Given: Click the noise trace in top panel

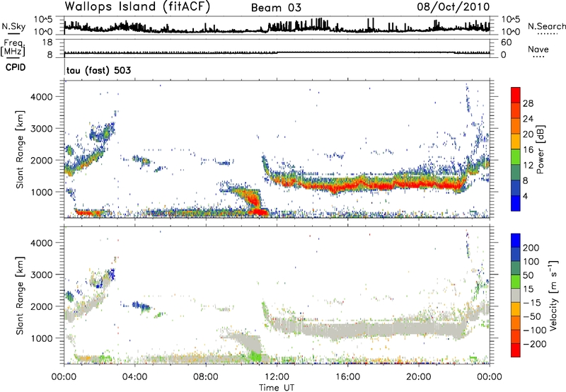Looking at the screenshot, I should pyautogui.click(x=277, y=27).
